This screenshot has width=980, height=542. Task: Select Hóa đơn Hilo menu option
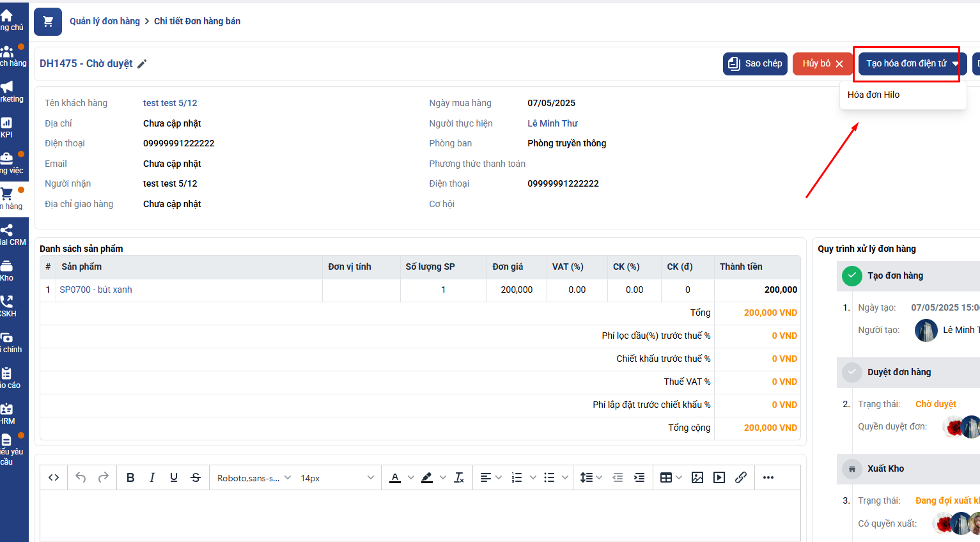tap(873, 95)
